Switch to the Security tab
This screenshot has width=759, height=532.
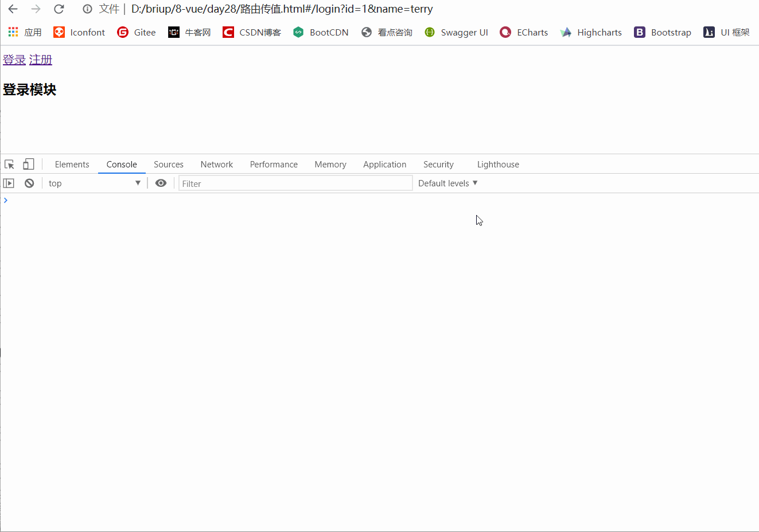438,165
